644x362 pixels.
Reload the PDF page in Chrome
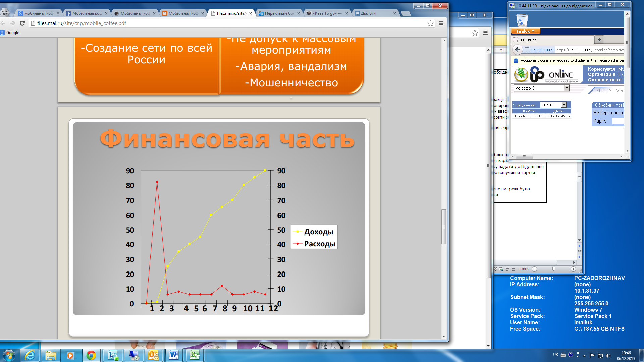(22, 23)
